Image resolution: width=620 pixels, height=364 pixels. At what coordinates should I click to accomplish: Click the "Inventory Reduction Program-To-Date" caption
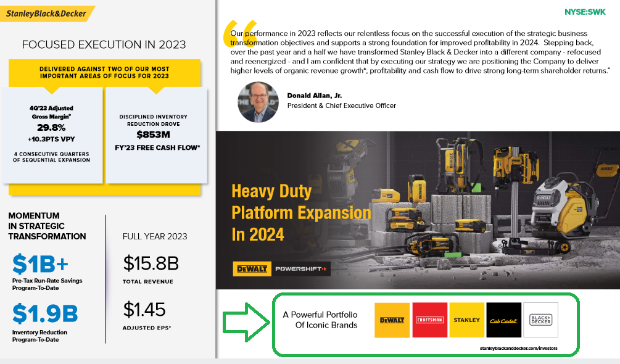[39, 336]
